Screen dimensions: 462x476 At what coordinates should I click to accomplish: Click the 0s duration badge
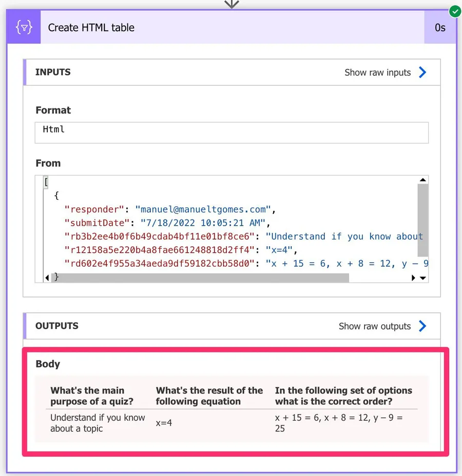[440, 28]
